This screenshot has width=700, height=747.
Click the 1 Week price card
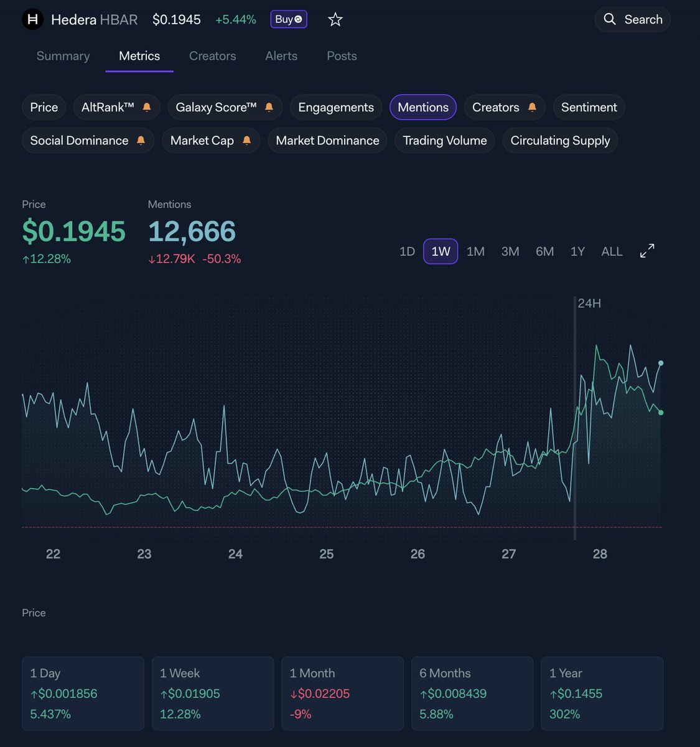tap(213, 693)
